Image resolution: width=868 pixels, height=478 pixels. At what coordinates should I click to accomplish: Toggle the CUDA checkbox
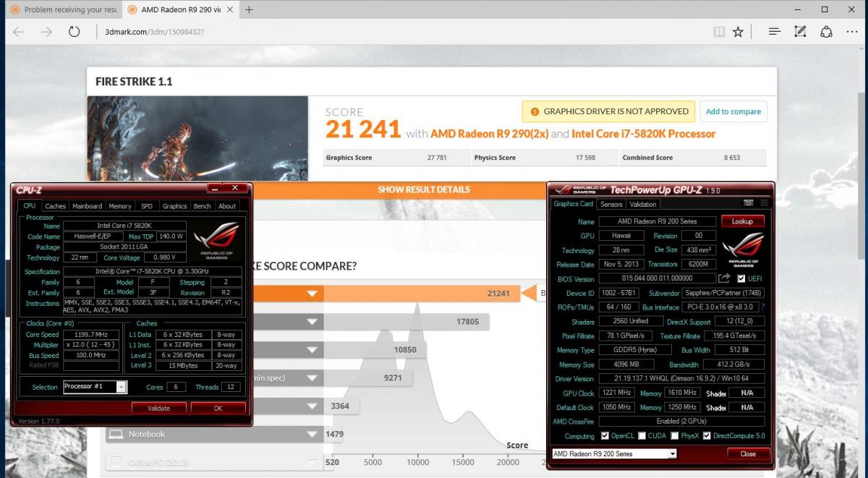click(x=642, y=436)
